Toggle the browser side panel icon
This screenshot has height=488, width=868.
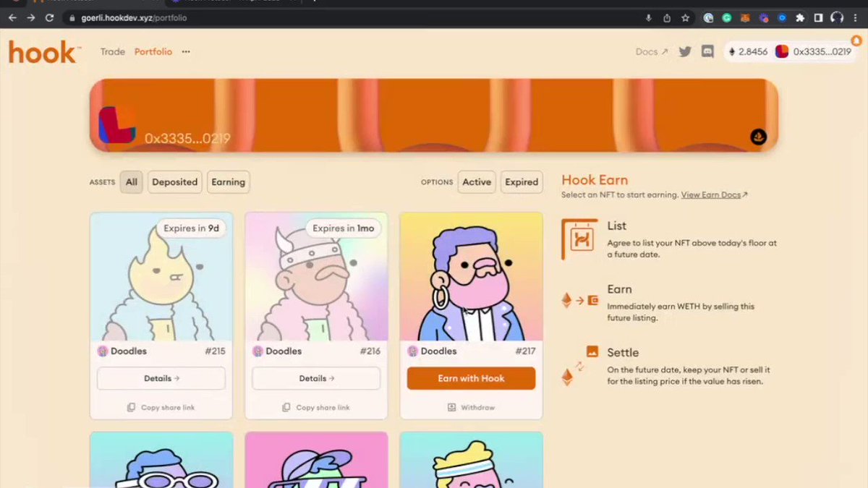coord(818,18)
